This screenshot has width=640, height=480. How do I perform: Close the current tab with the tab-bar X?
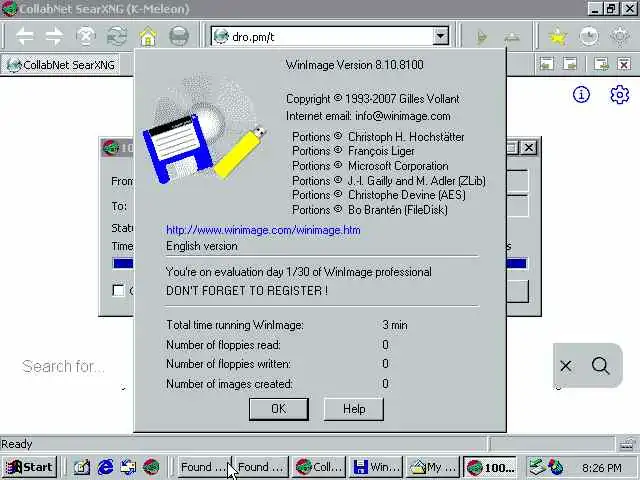click(x=624, y=64)
